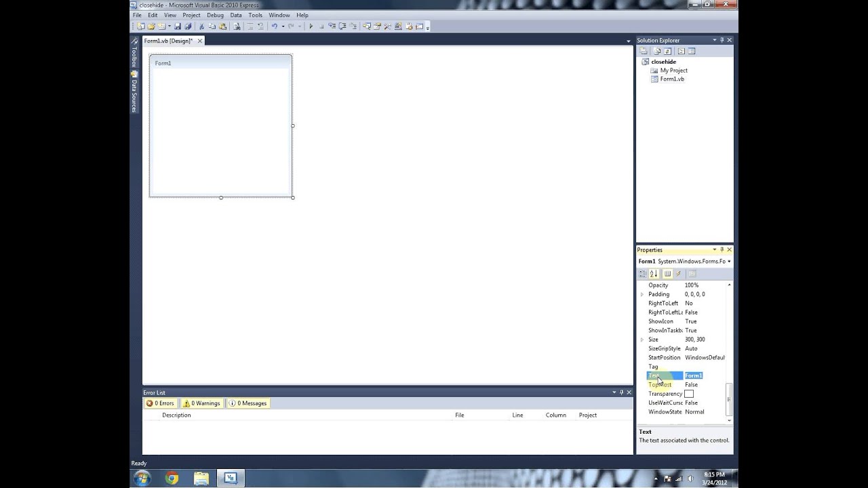The width and height of the screenshot is (868, 488).
Task: Check the Transparency checkbox in Properties
Action: click(x=689, y=393)
